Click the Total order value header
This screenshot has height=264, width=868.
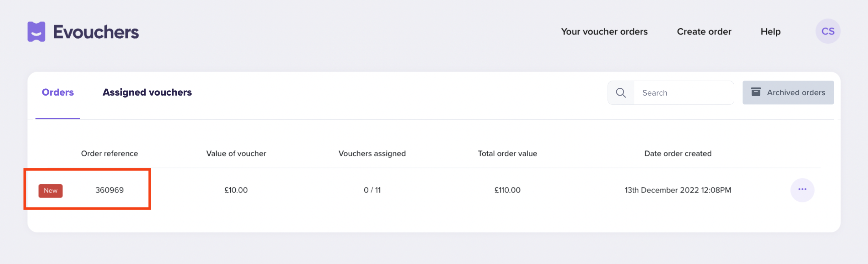507,154
